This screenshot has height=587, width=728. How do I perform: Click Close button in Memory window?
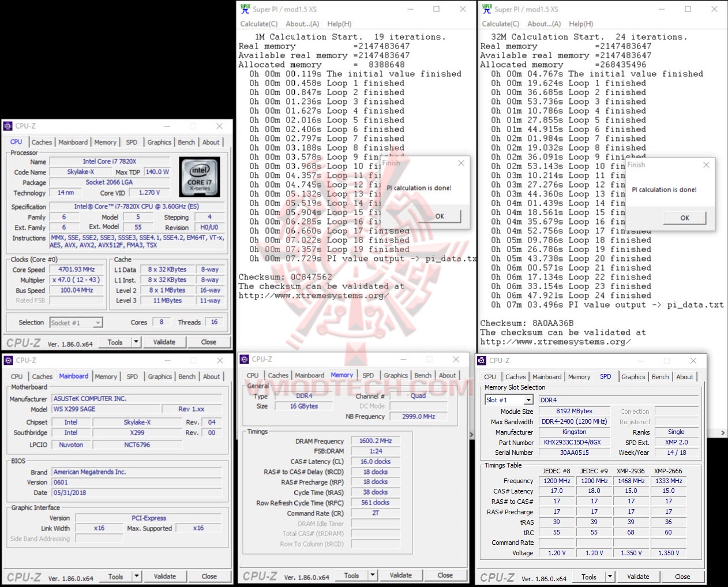point(445,575)
